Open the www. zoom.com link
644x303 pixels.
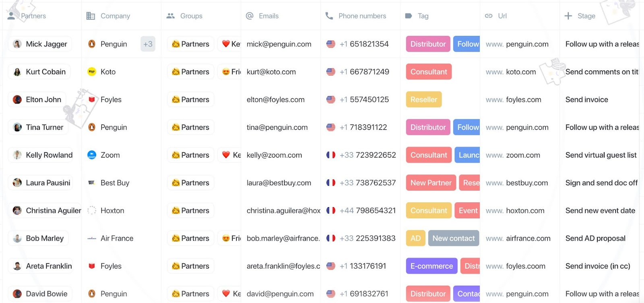(513, 155)
